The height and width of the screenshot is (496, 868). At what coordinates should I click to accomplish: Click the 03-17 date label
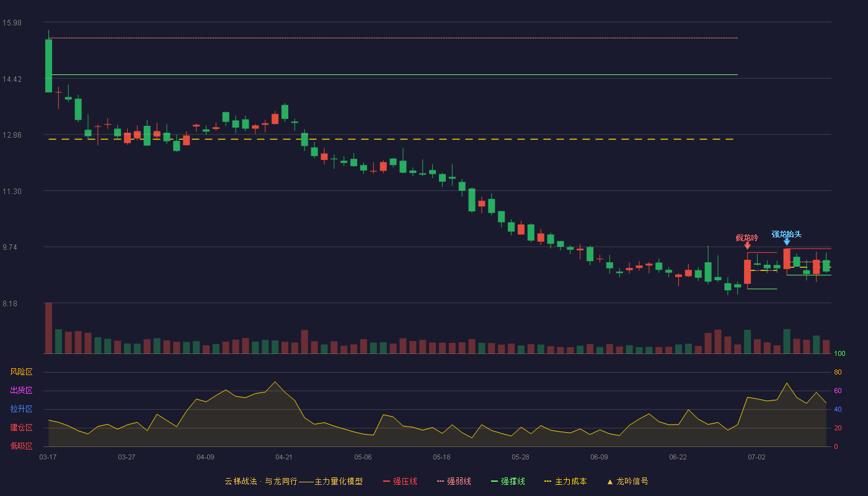pyautogui.click(x=48, y=457)
